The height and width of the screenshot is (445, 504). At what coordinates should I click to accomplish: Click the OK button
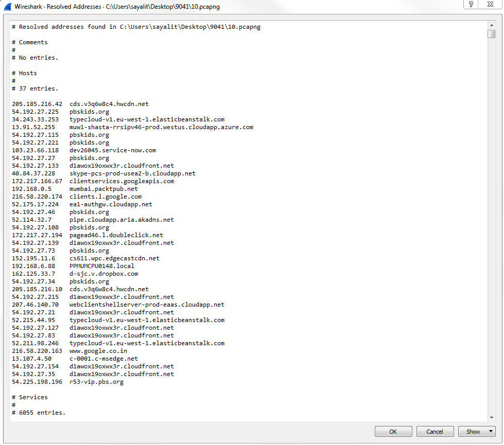click(393, 432)
